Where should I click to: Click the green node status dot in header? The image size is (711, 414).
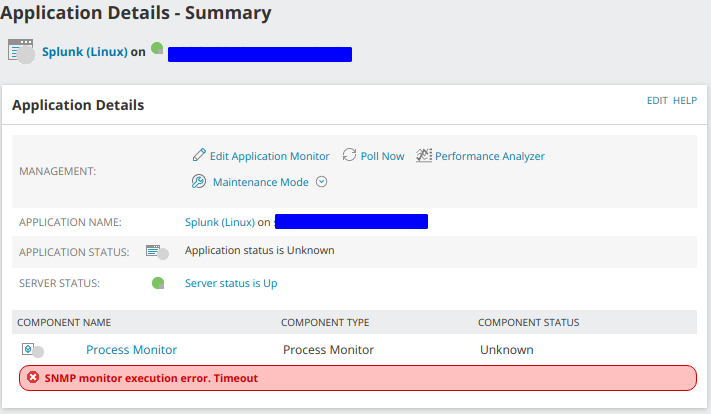click(x=157, y=48)
